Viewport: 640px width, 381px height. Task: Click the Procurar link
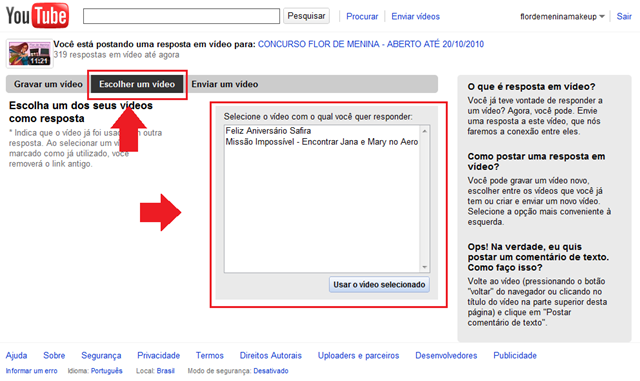(362, 17)
